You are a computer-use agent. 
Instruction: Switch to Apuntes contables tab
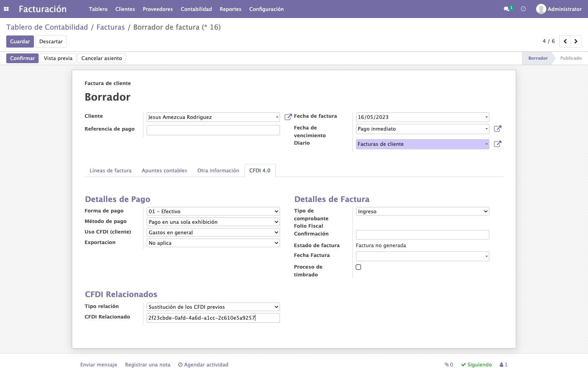tap(164, 171)
